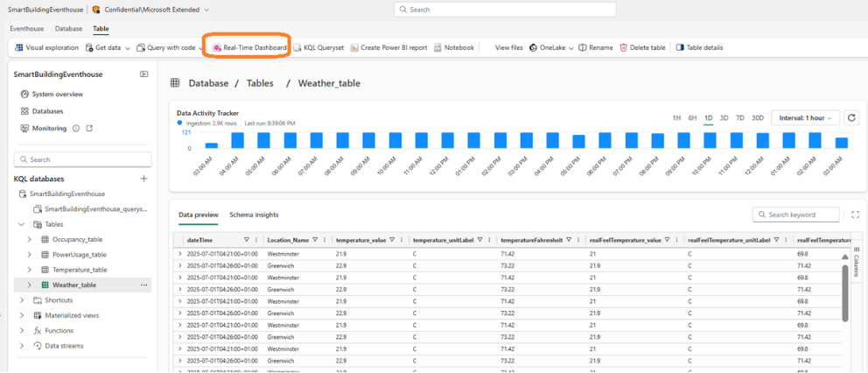The height and width of the screenshot is (373, 868).
Task: Select the Table tab
Action: (101, 28)
